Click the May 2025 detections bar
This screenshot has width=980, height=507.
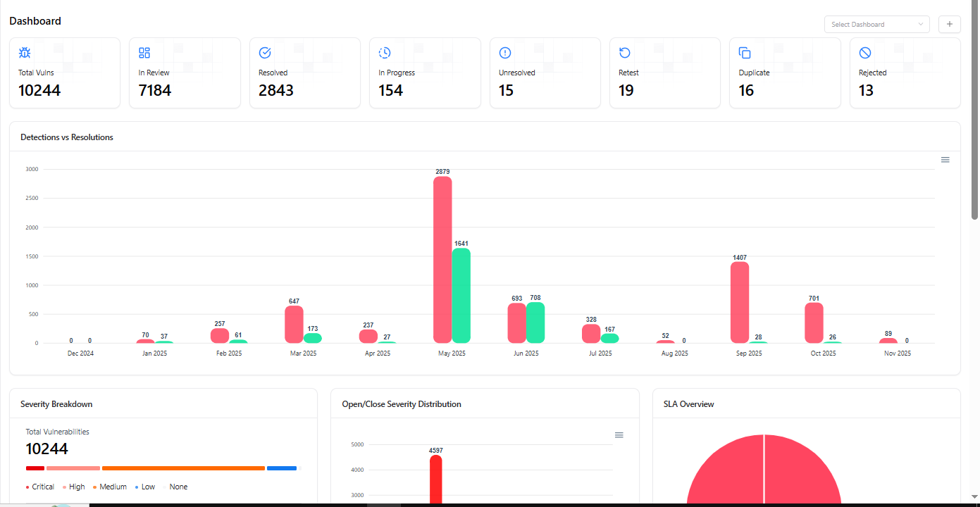coord(442,261)
